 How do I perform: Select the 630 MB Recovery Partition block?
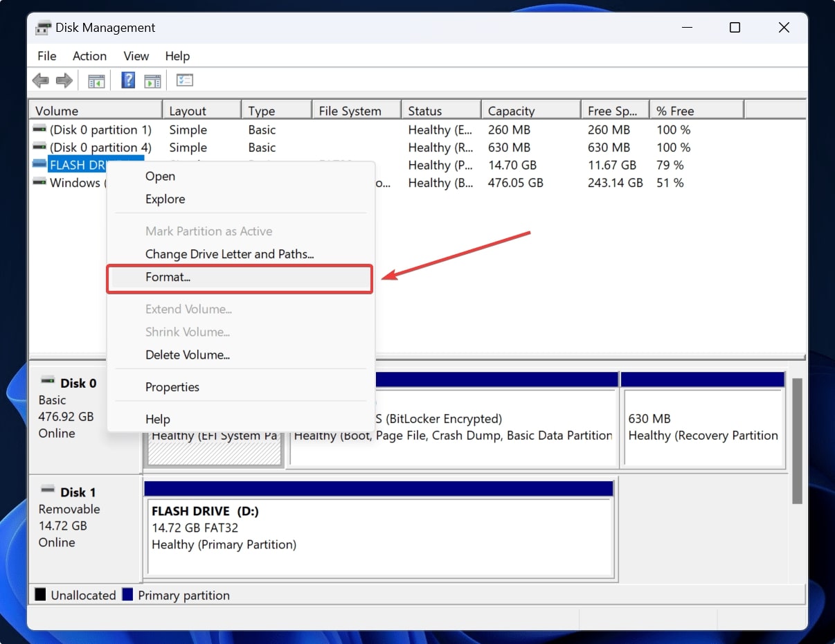702,427
